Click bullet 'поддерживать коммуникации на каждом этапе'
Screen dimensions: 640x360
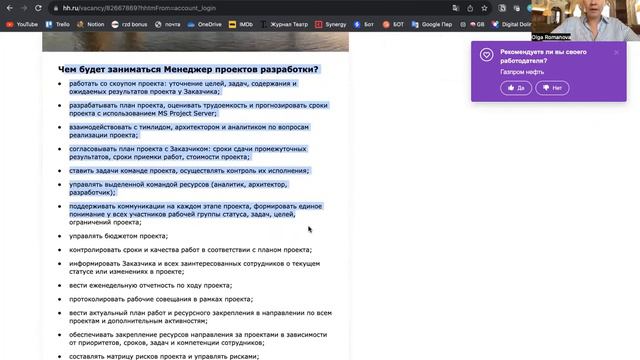pos(196,214)
